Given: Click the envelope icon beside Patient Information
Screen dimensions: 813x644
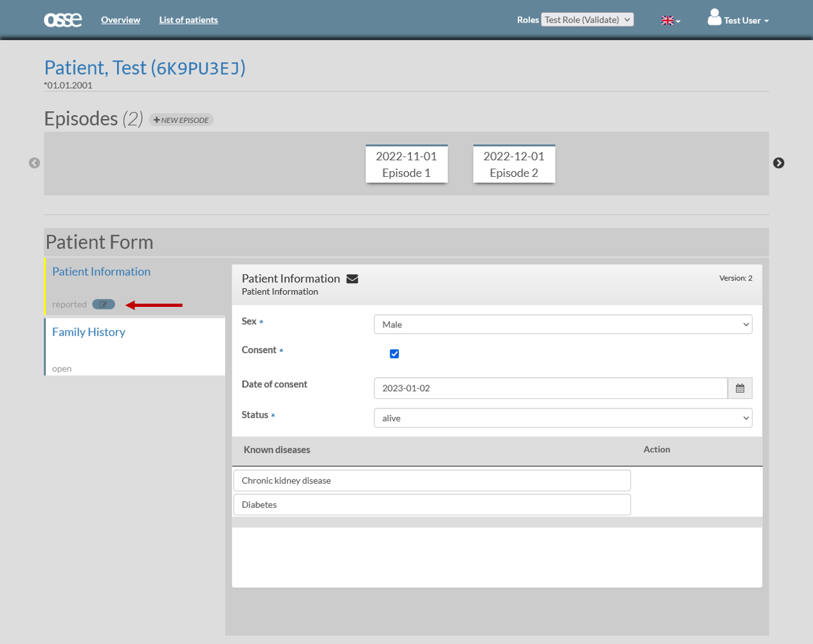Looking at the screenshot, I should pos(352,279).
